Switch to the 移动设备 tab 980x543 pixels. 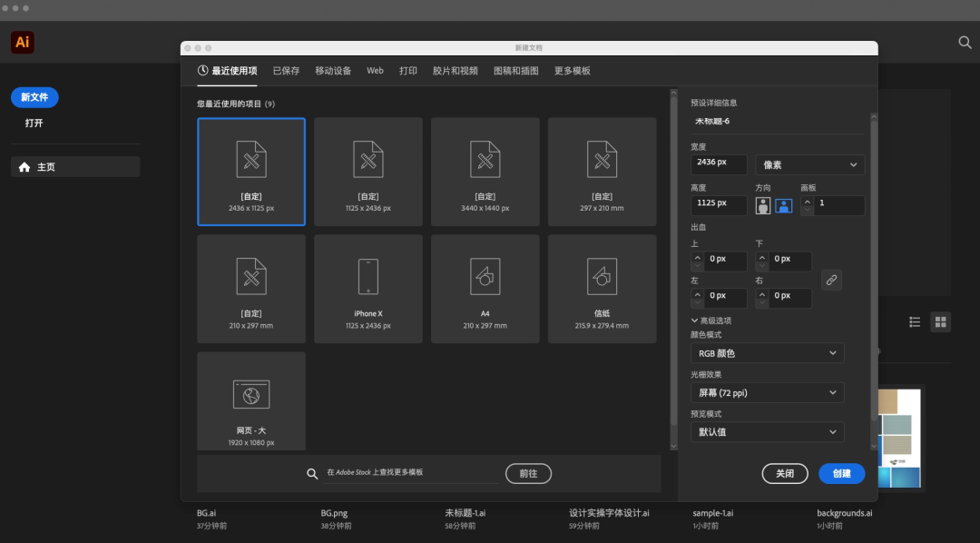pyautogui.click(x=333, y=71)
